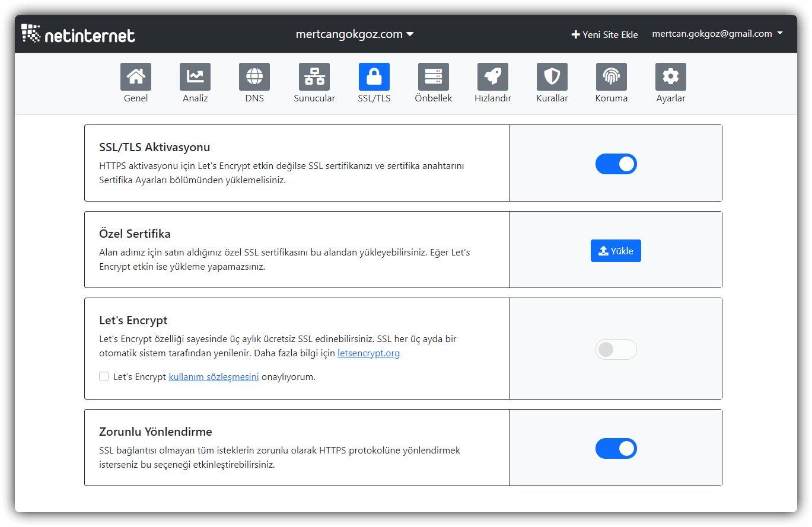
Task: Click the netinternet logo
Action: coord(78,34)
